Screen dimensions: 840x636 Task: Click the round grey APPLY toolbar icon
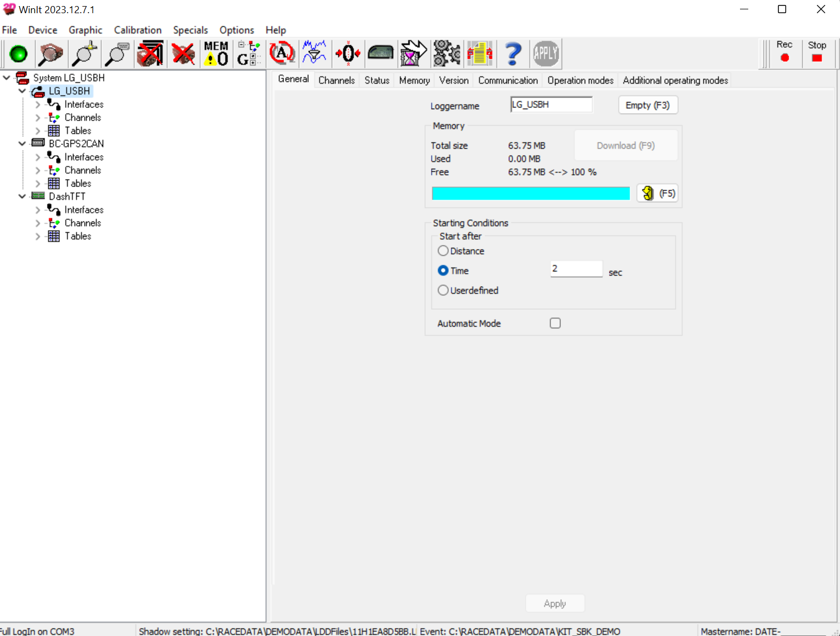coord(546,54)
